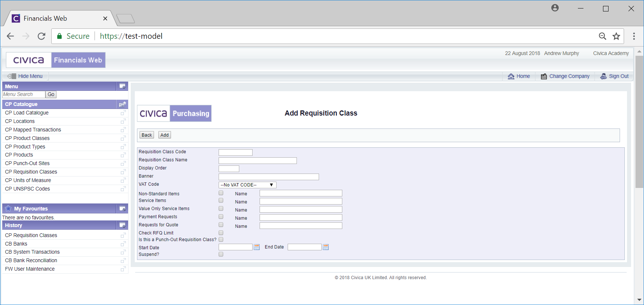Click the Change Company building icon

click(x=544, y=76)
